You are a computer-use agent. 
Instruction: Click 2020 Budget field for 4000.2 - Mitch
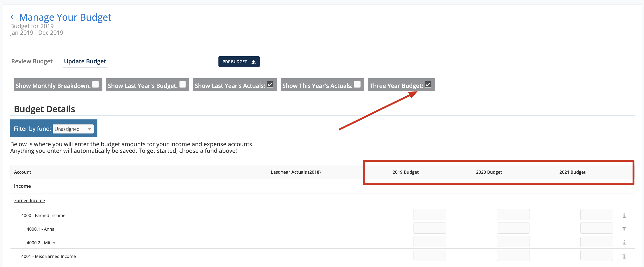click(513, 242)
